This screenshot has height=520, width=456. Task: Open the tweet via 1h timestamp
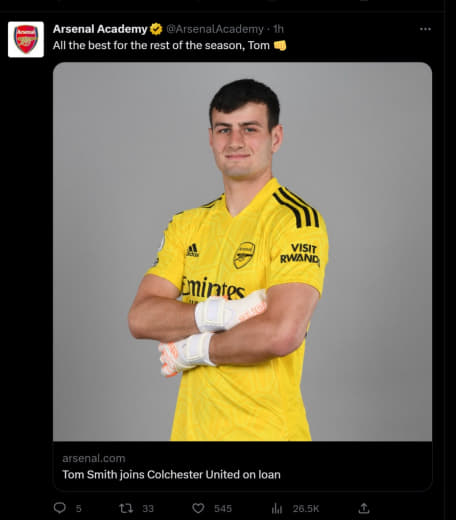click(x=278, y=29)
